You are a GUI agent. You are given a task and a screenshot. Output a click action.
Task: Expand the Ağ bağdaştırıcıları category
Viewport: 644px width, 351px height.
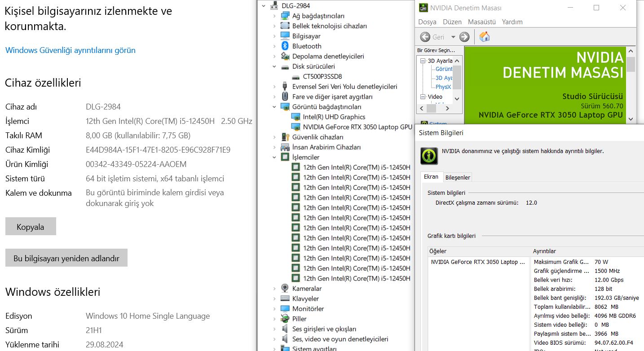tap(274, 16)
